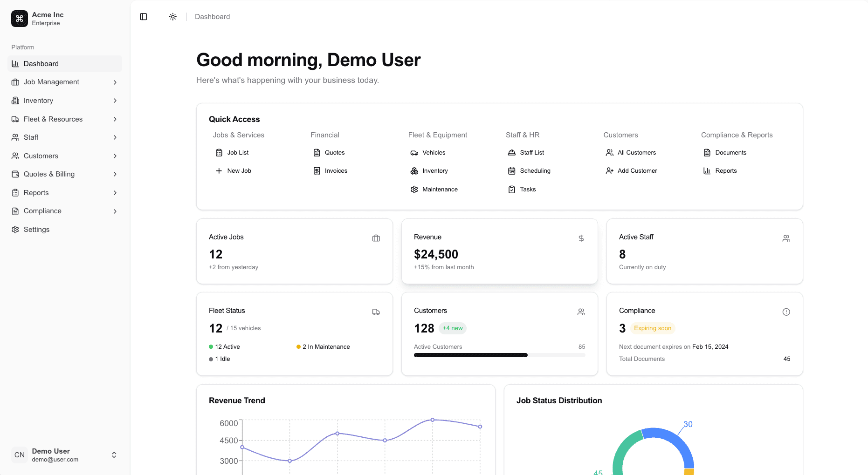Expand the Customers sidebar chevron
The image size is (868, 475).
click(x=115, y=156)
